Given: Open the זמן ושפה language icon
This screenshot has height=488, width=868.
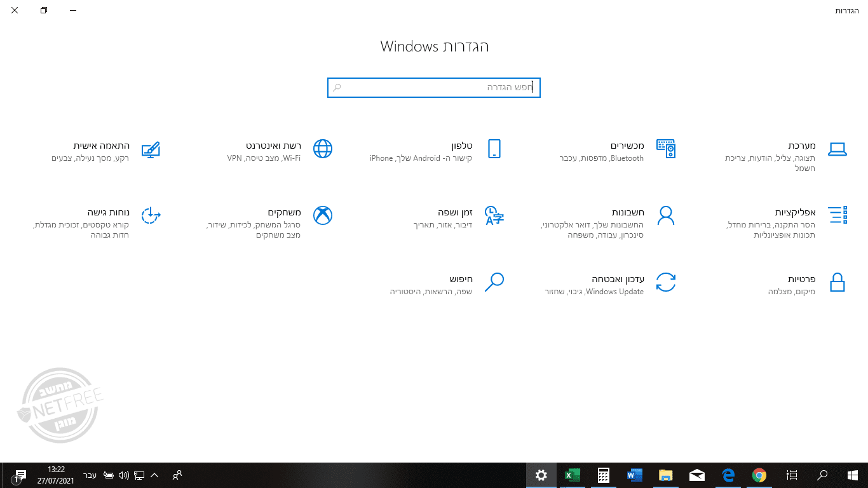Looking at the screenshot, I should [x=494, y=215].
